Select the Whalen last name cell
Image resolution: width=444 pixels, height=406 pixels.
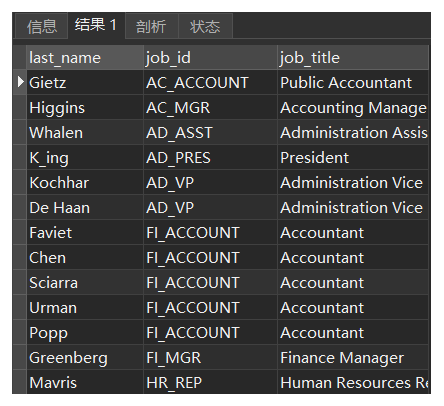tap(85, 132)
